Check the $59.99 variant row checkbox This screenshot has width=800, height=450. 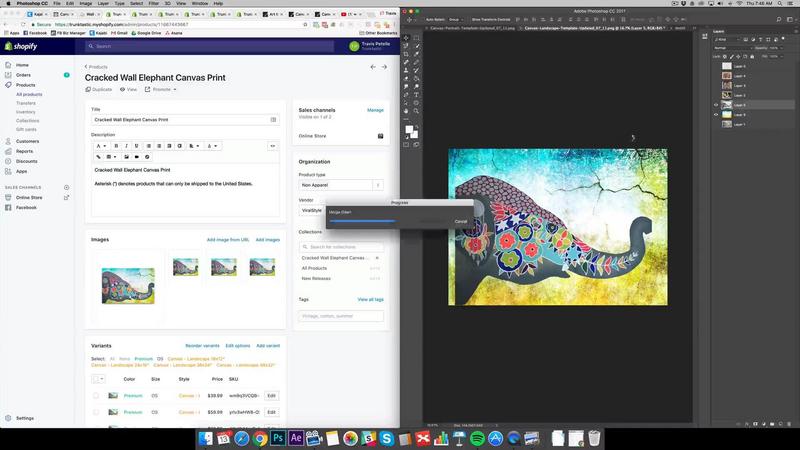(96, 412)
